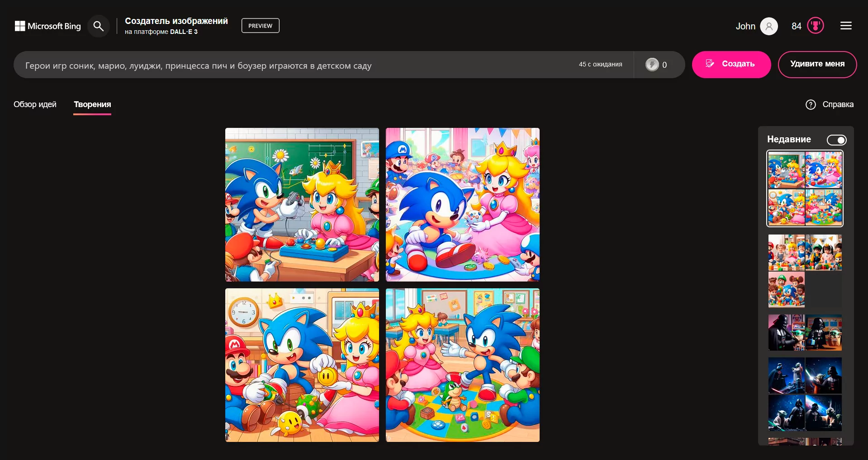Screen dimensions: 868x460
Task: Open the Справка help link
Action: coord(838,104)
